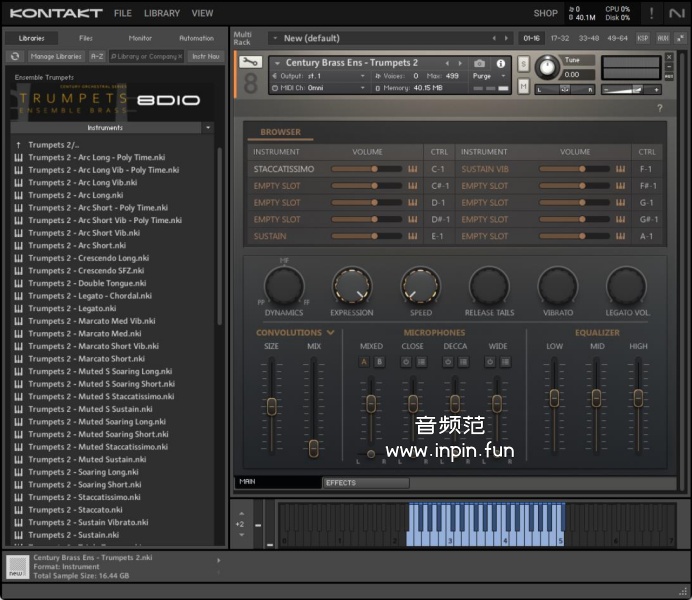Viewport: 692px width, 600px height.
Task: Click the wrench icon to edit instrument
Action: 251,62
